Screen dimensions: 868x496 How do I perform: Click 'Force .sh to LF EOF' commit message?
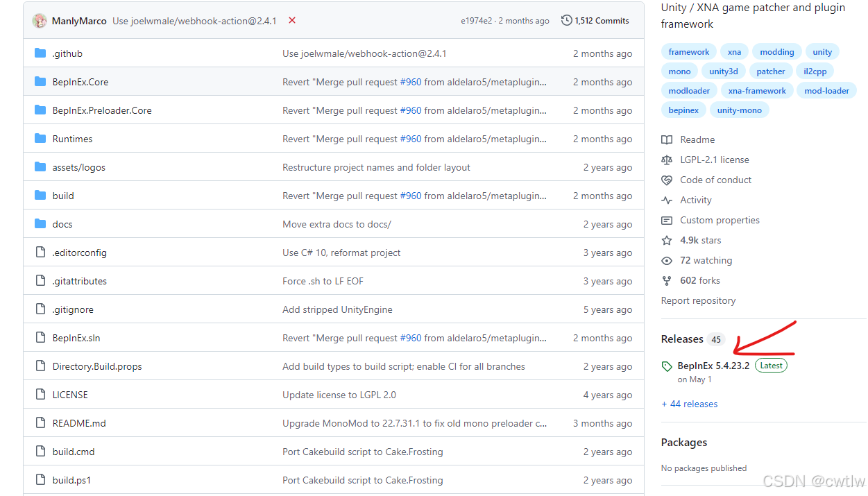pyautogui.click(x=323, y=281)
